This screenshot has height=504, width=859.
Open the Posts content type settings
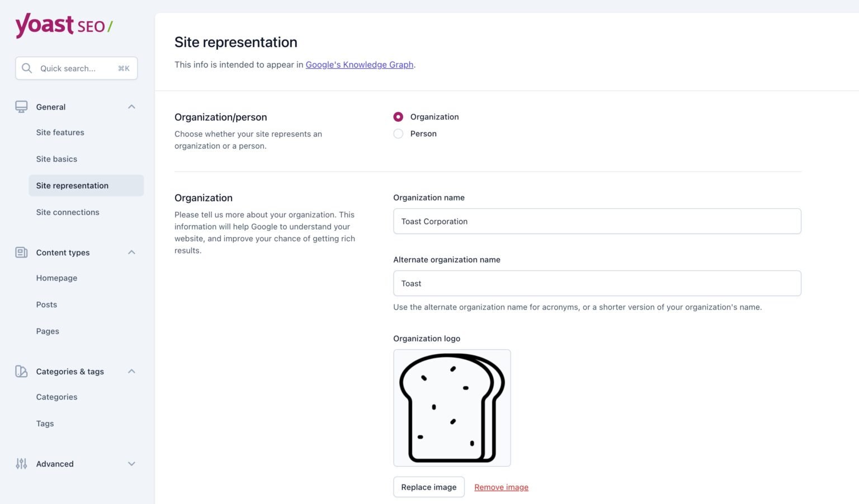tap(46, 305)
